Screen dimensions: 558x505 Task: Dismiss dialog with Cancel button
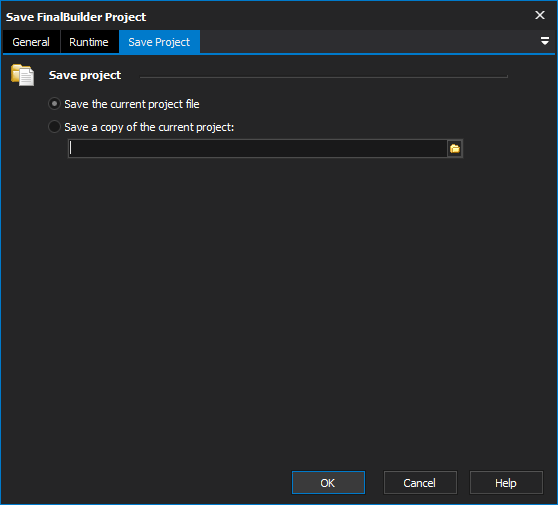coord(420,483)
